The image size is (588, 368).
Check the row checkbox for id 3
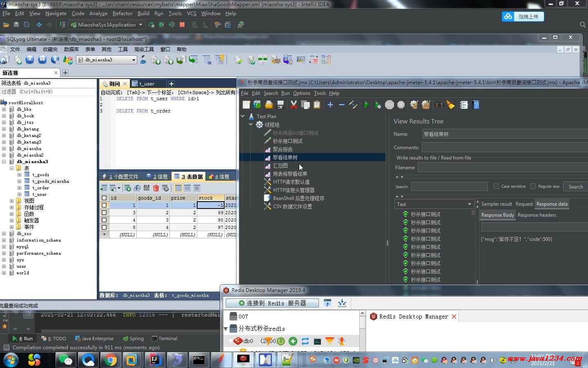[x=104, y=213]
